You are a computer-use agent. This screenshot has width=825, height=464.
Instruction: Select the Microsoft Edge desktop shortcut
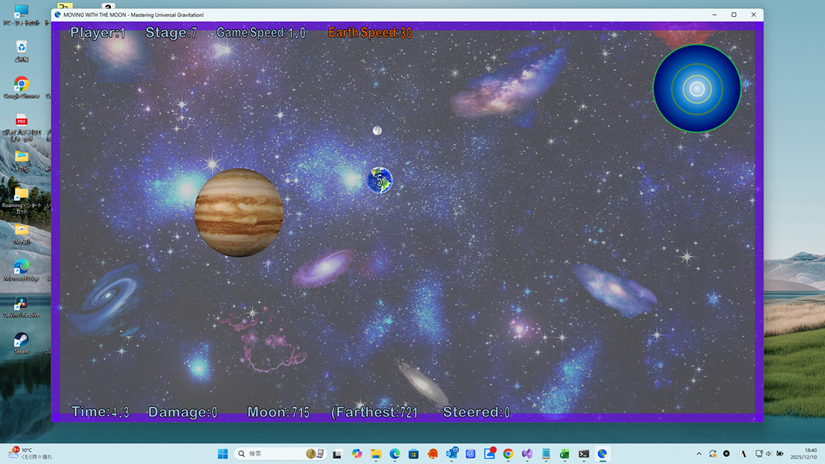pyautogui.click(x=22, y=270)
